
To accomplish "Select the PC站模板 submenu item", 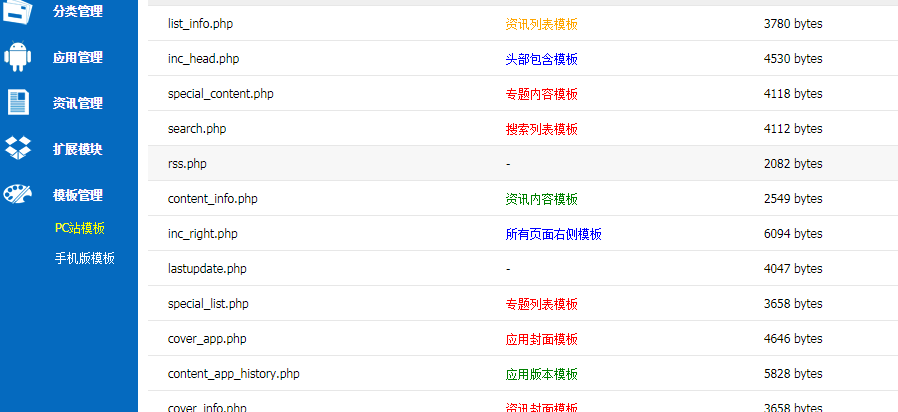I will [x=80, y=228].
